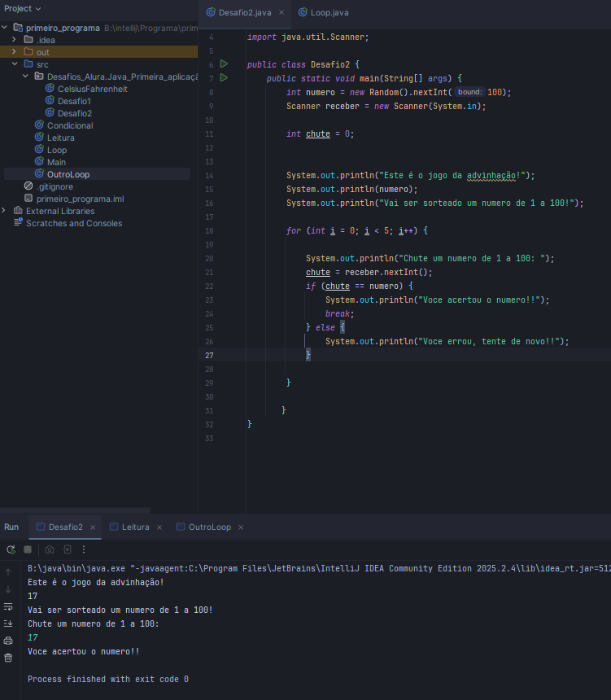Expand the External Libraries node
The image size is (611, 700).
4,211
